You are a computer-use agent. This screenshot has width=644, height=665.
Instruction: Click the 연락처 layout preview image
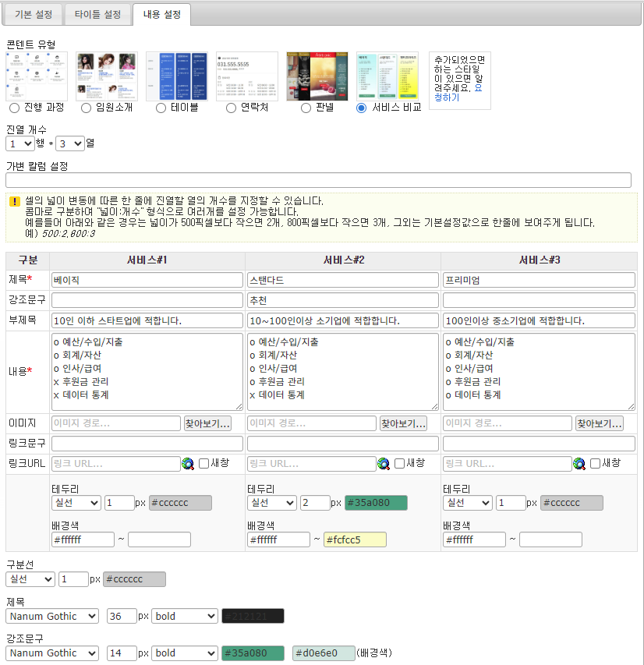coord(247,76)
